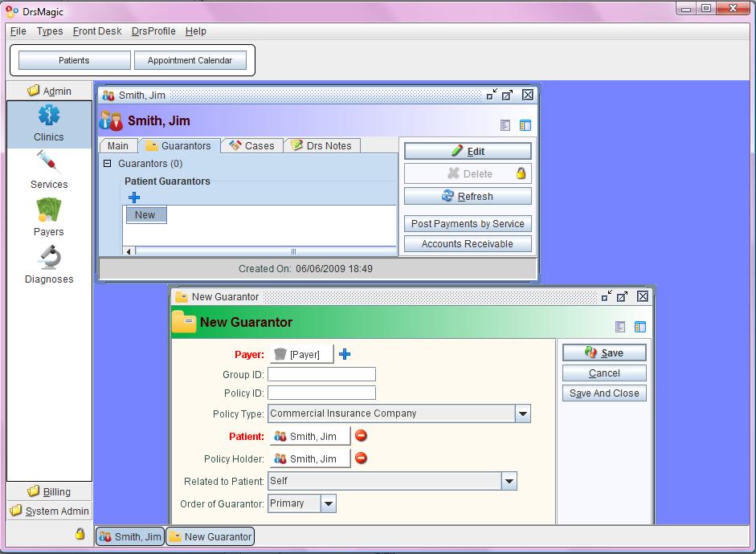Click lock icon beside Delete button
Viewport: 756px width, 554px height.
(521, 173)
